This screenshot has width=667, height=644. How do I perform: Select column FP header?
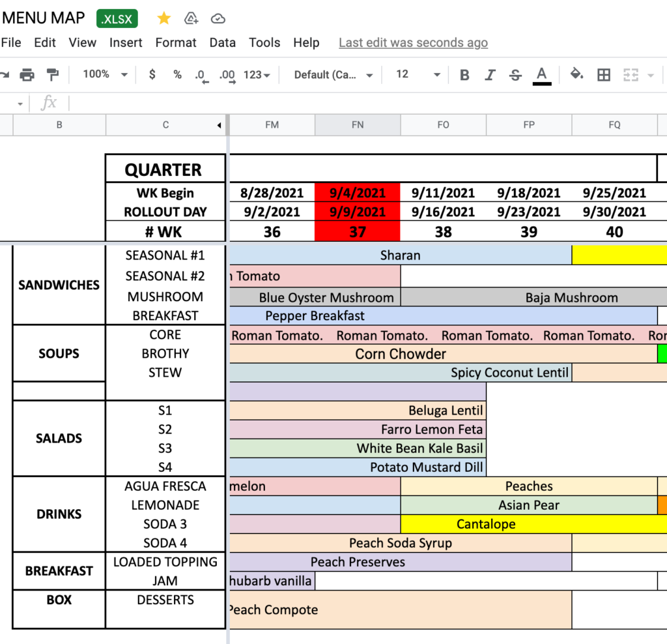529,124
